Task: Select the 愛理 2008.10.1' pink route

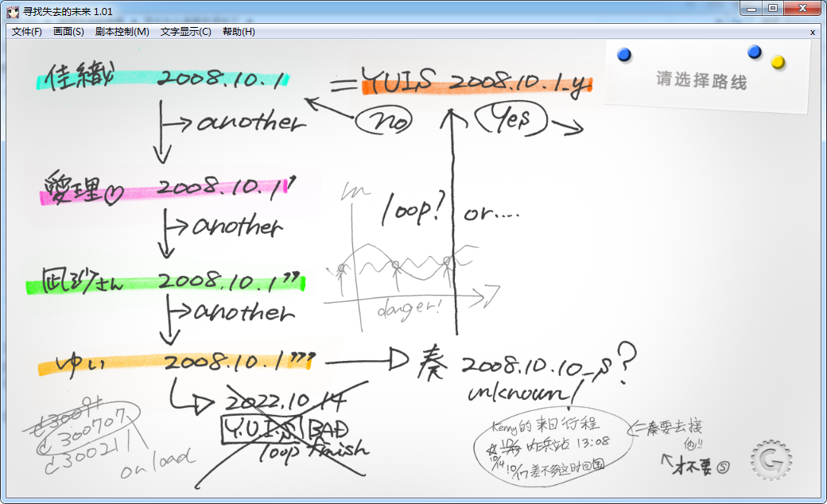Action: pyautogui.click(x=169, y=188)
